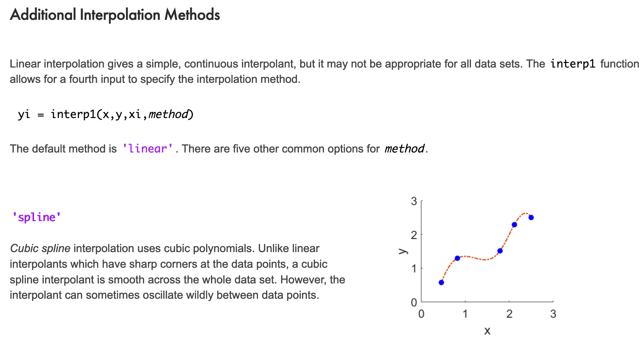Click the rotated y-axis label of the plot
644x344 pixels.
[x=403, y=251]
